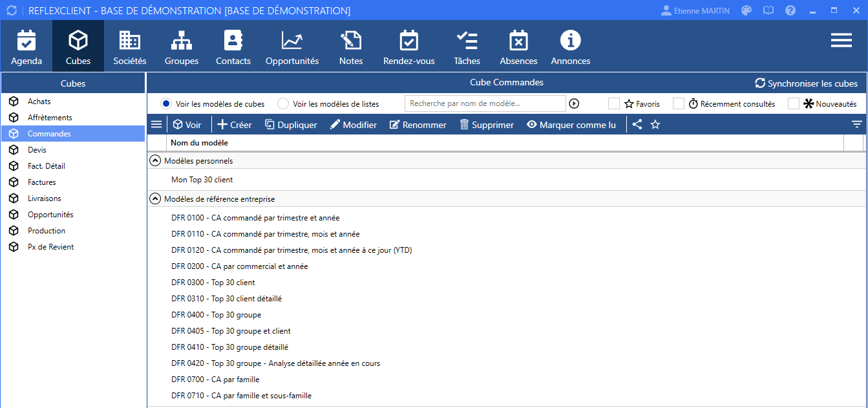The height and width of the screenshot is (408, 868).
Task: Select Fact. Détail cube in sidebar
Action: pyautogui.click(x=73, y=166)
